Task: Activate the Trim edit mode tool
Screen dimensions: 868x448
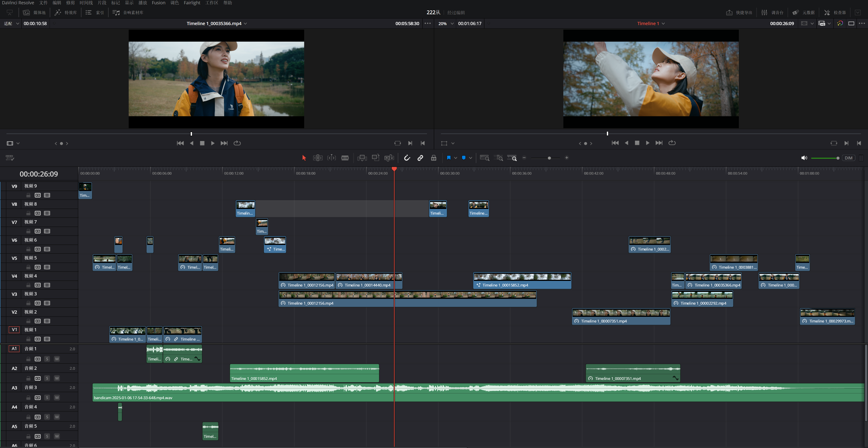Action: pos(318,158)
